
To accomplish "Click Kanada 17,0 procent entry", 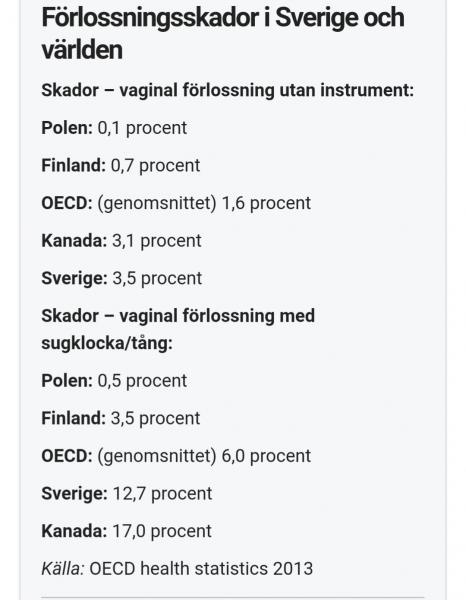I will pos(126,531).
